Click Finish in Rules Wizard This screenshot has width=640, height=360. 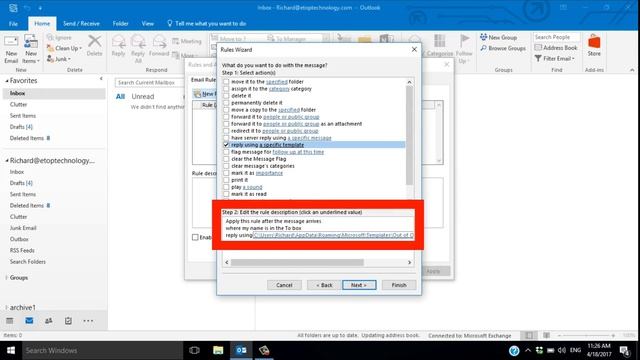tap(399, 285)
